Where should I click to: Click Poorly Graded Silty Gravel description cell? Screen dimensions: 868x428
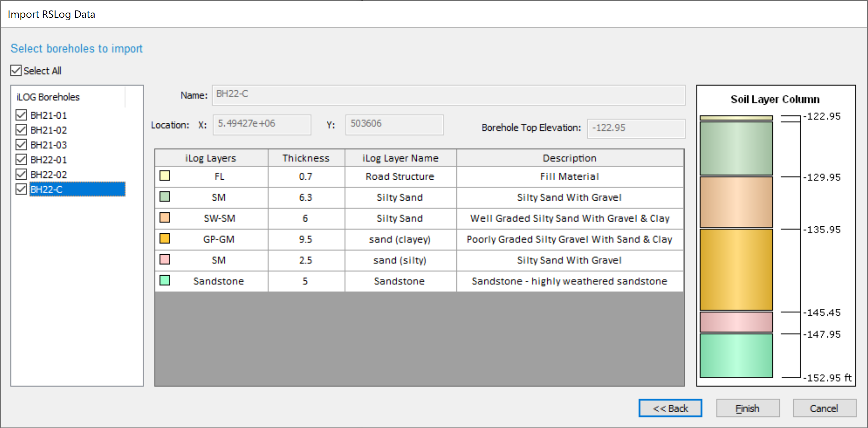coord(570,239)
